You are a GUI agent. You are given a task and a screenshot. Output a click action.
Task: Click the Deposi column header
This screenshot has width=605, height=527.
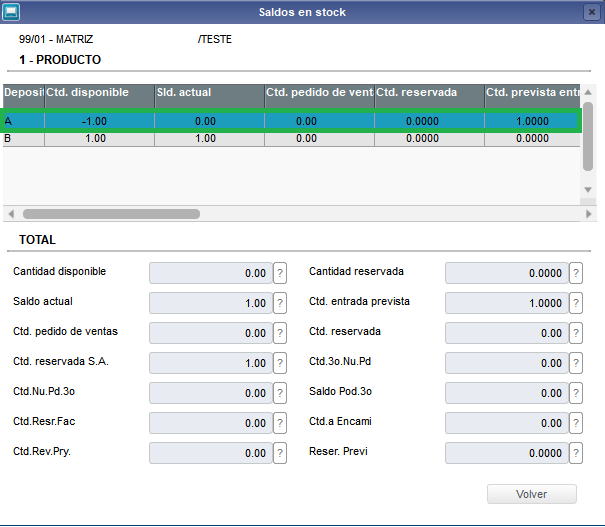coord(24,96)
